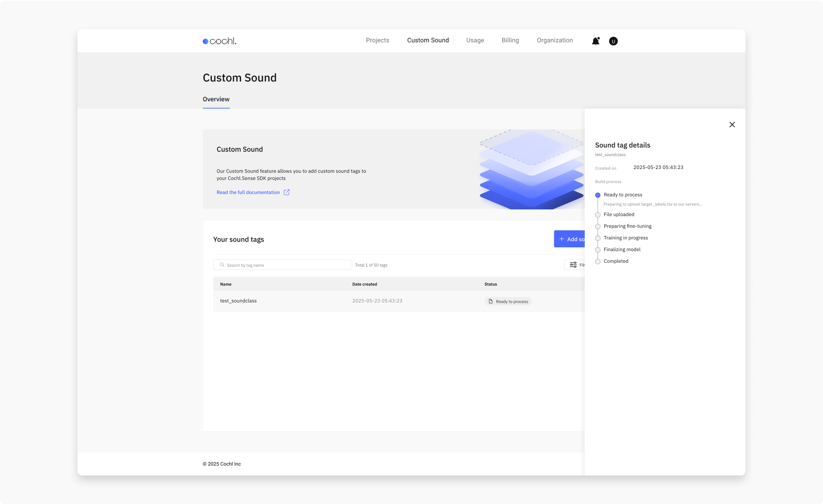Viewport: 823px width, 504px height.
Task: Click the layered stack illustration
Action: [x=532, y=169]
